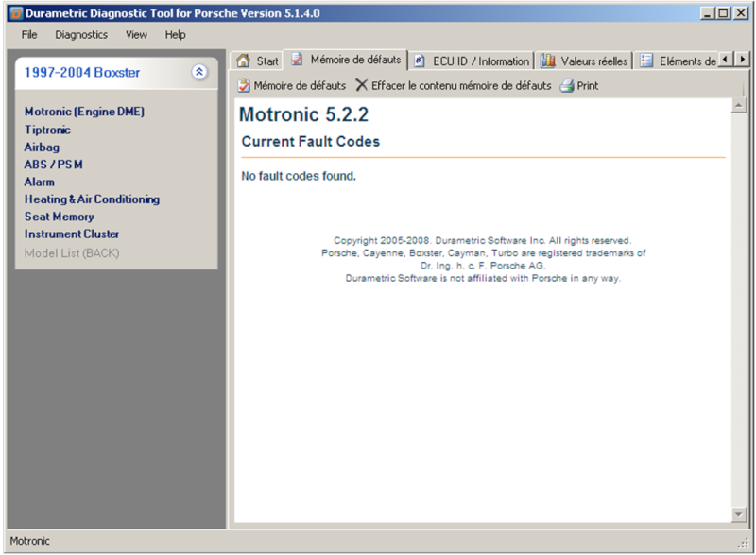
Task: Click the Print printer icon
Action: point(567,86)
